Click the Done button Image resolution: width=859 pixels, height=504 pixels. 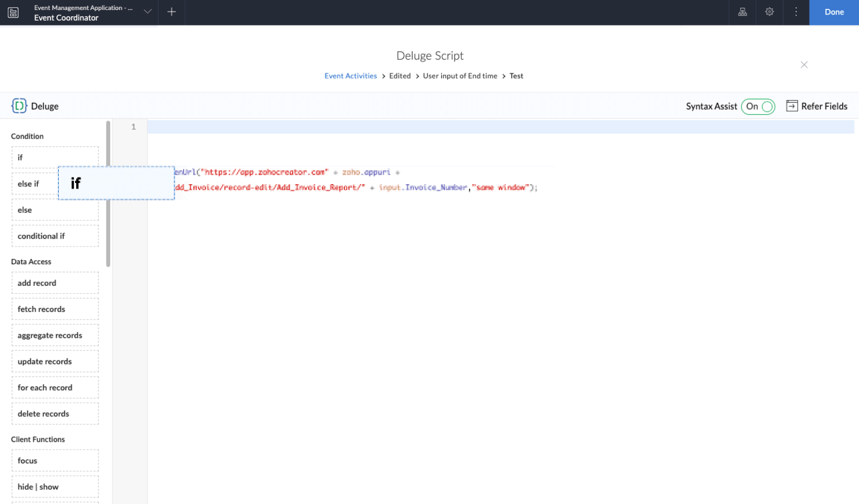coord(834,12)
